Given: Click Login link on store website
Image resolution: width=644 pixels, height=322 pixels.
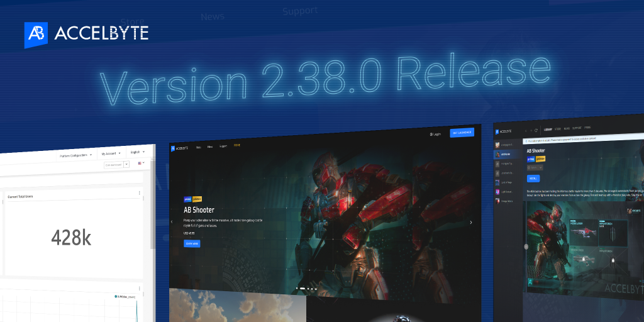Looking at the screenshot, I should click(x=435, y=134).
